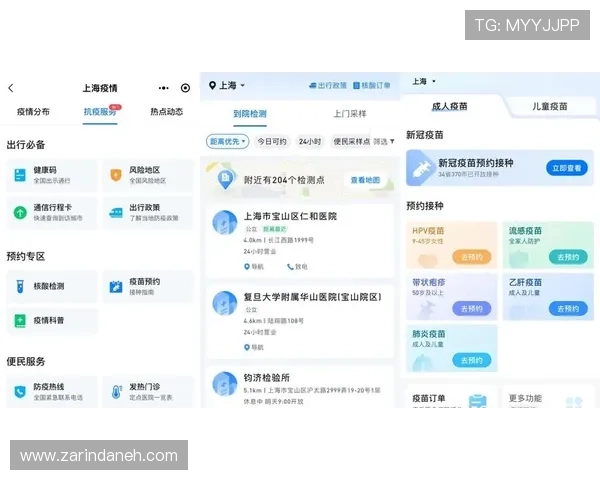Open the 通信行程卡 green arrow icon

[x=20, y=212]
